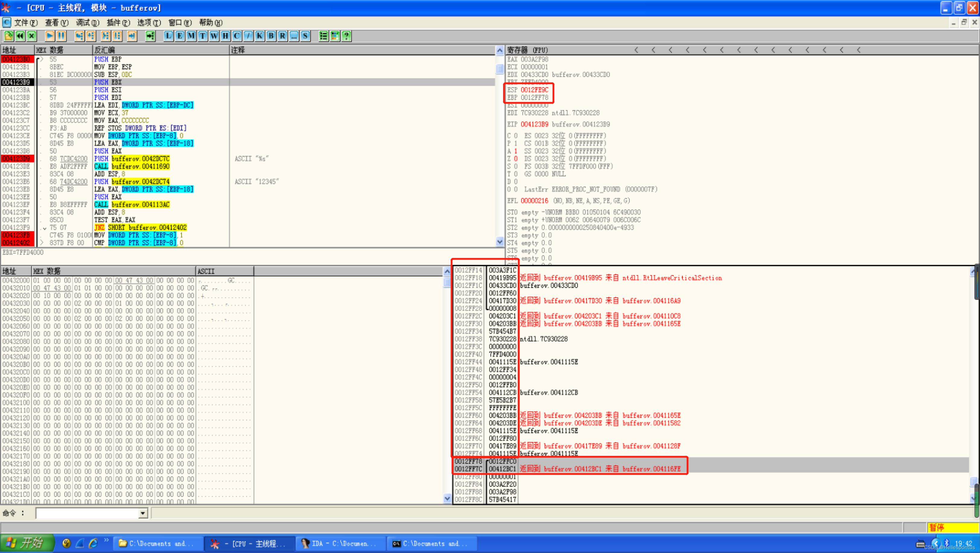The image size is (980, 553).
Task: Click the Run program play icon
Action: click(49, 36)
